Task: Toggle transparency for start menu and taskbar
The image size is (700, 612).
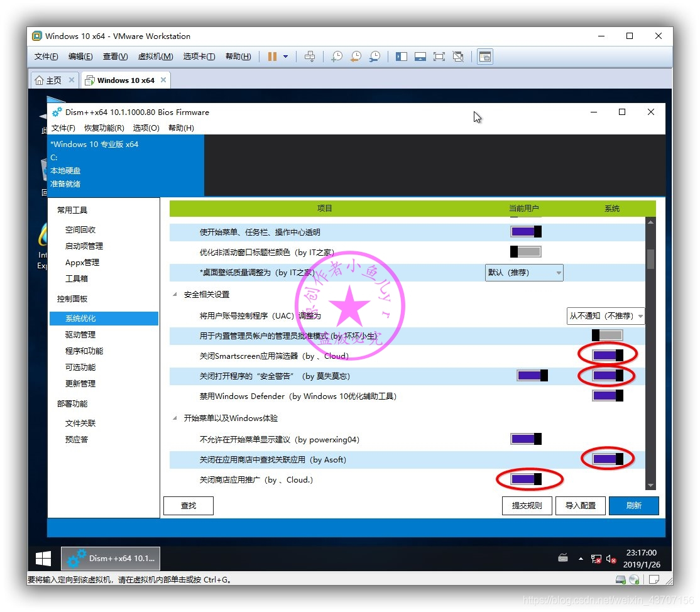Action: pyautogui.click(x=526, y=232)
